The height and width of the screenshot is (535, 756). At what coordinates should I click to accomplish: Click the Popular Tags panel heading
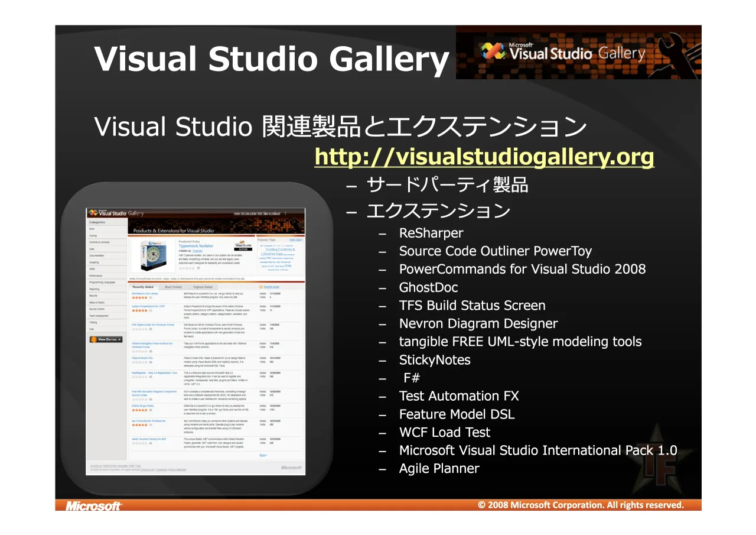[x=266, y=239]
